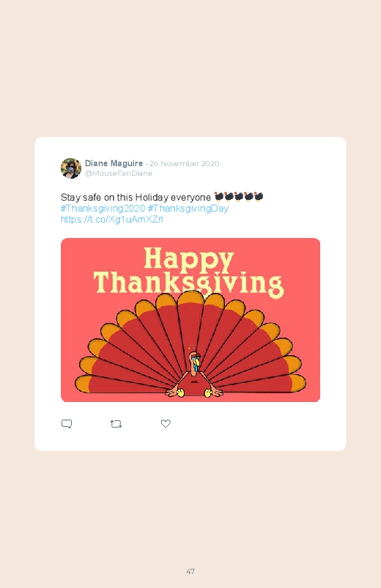Open the #ThanksgivingDay hashtag
381x588 pixels.
pyautogui.click(x=188, y=208)
